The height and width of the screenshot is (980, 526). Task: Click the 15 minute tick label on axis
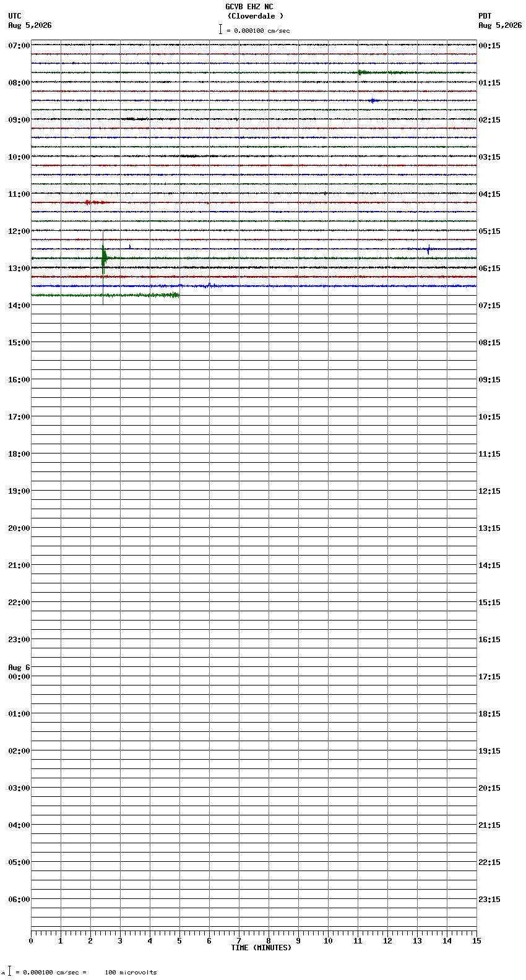[476, 941]
